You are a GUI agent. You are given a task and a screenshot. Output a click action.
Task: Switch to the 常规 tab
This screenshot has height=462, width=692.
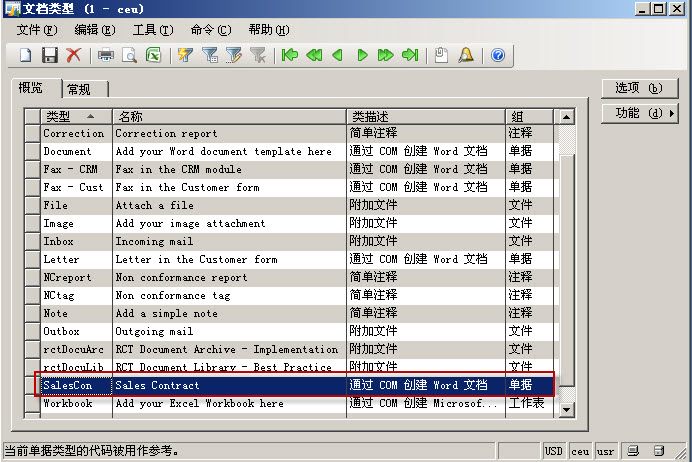(85, 89)
